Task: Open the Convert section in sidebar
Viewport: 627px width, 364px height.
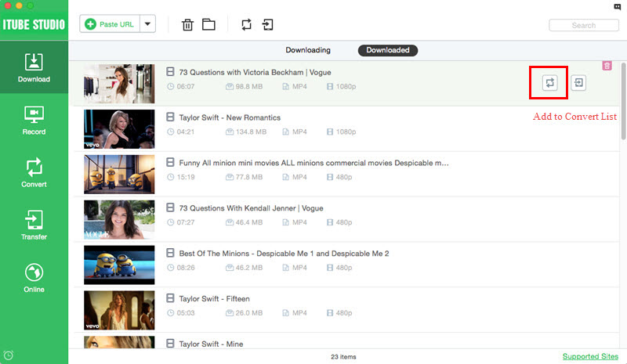Action: pos(34,173)
